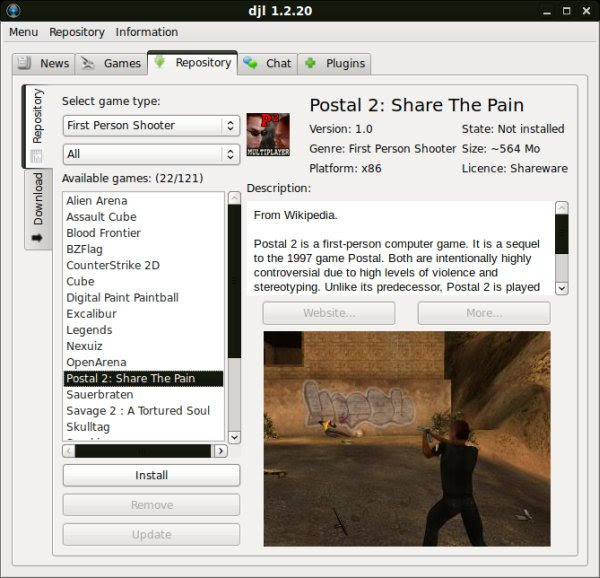Select Savage 2 : A Tortured Soul

click(143, 410)
